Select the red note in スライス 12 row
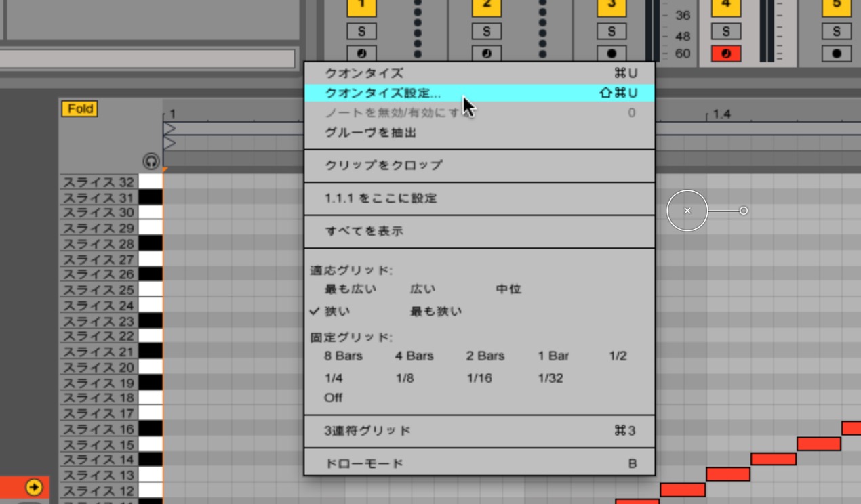This screenshot has width=861, height=504. [x=683, y=490]
